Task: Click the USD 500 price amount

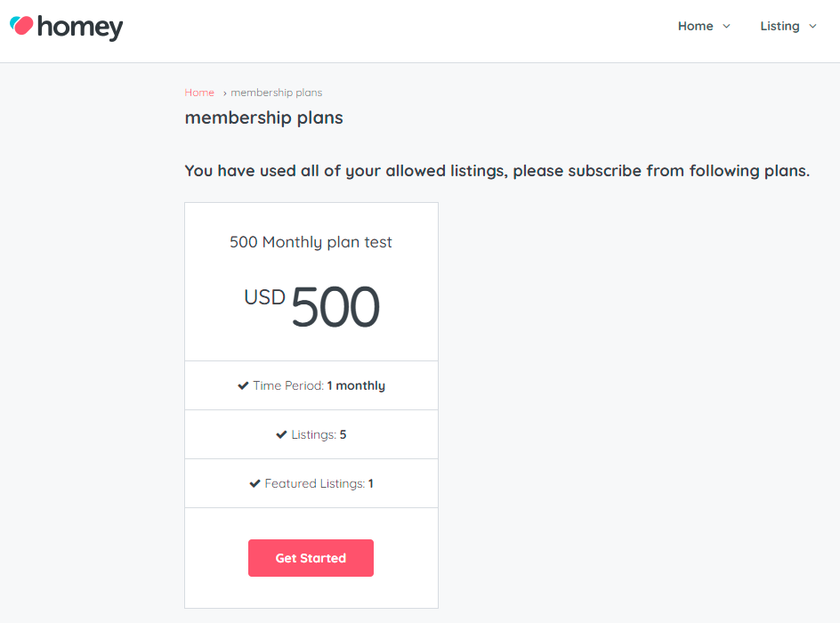Action: coord(311,306)
